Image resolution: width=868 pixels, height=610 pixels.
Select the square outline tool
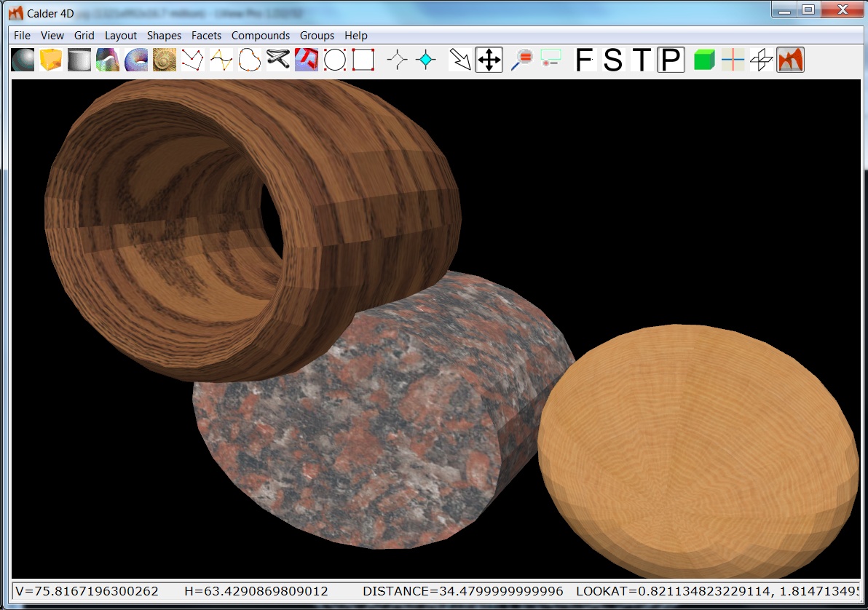pos(363,60)
